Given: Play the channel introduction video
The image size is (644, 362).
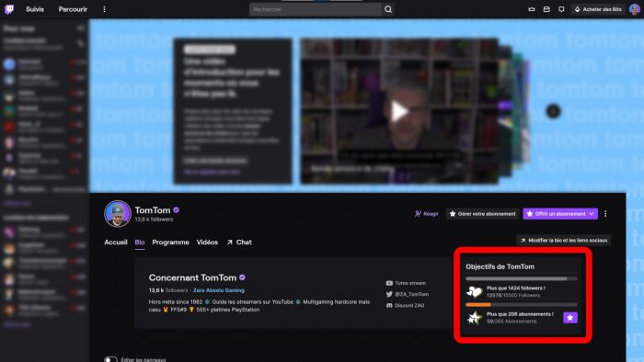Looking at the screenshot, I should [x=398, y=111].
